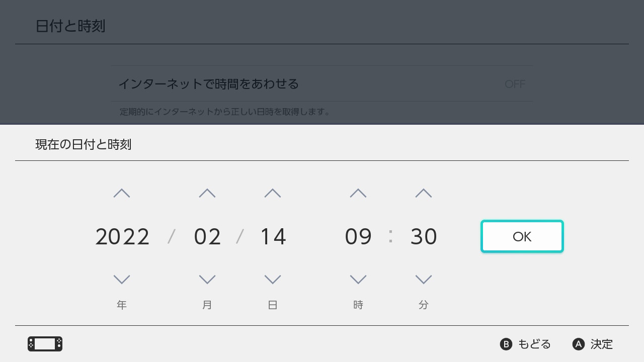Increase the hour 09 value

[x=358, y=193]
